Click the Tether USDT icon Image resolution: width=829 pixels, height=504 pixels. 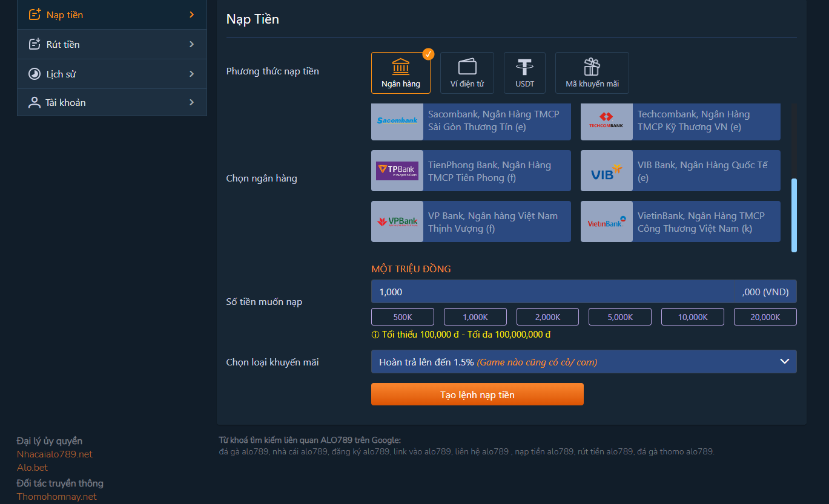coord(524,67)
